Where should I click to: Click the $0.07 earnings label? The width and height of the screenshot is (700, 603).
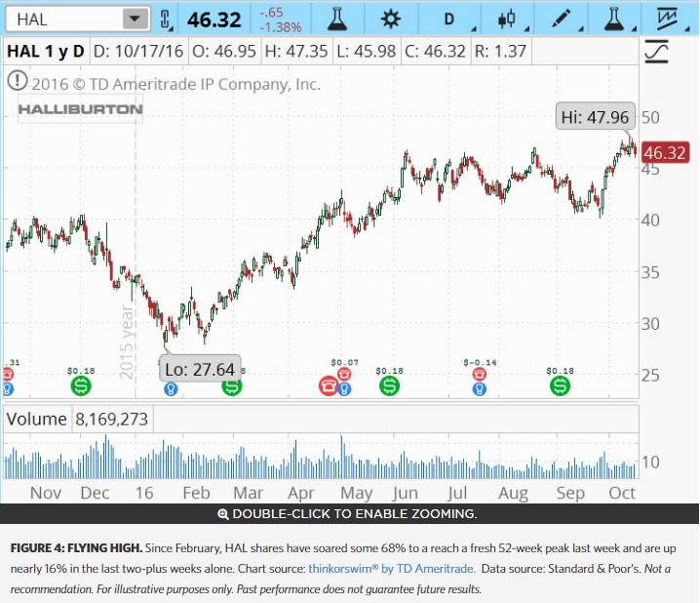pos(344,362)
